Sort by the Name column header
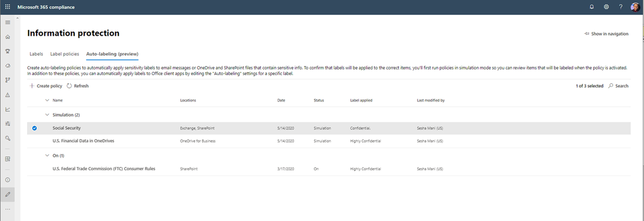Image resolution: width=644 pixels, height=221 pixels. (58, 100)
